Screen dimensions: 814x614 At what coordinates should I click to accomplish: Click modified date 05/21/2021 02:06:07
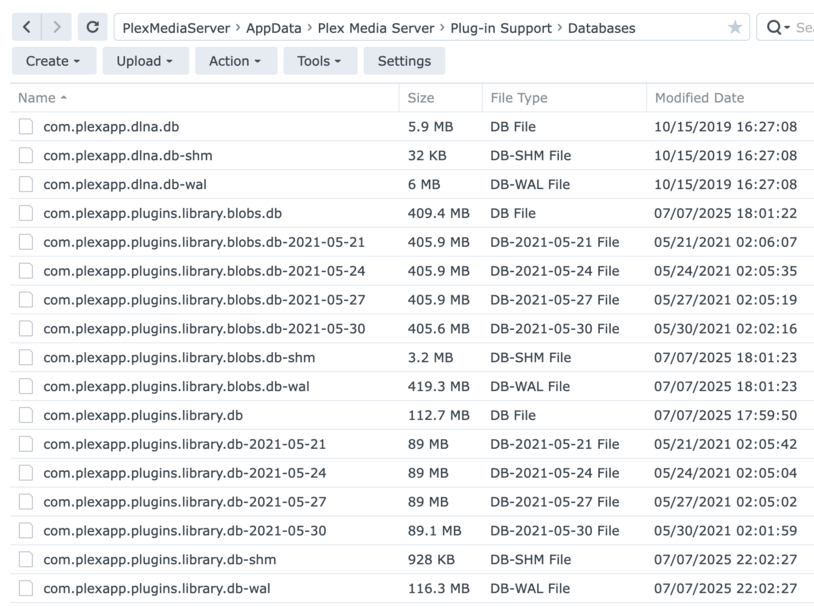point(725,242)
